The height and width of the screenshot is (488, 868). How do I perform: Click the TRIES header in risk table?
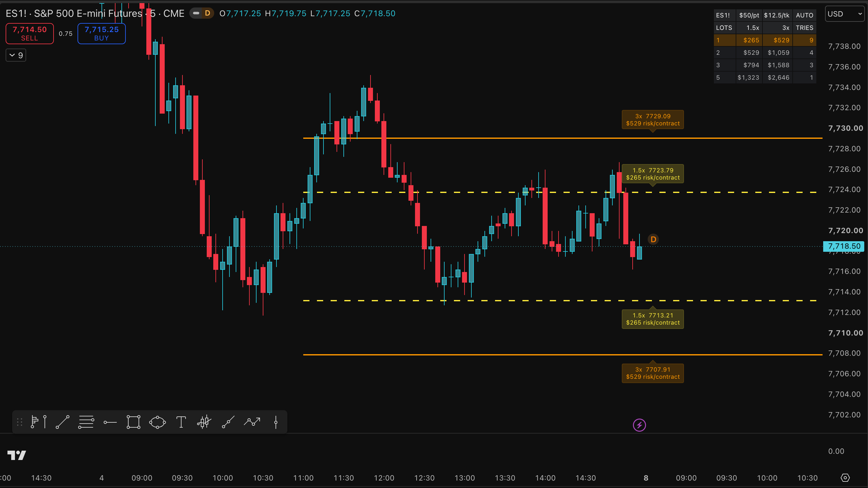tap(804, 28)
